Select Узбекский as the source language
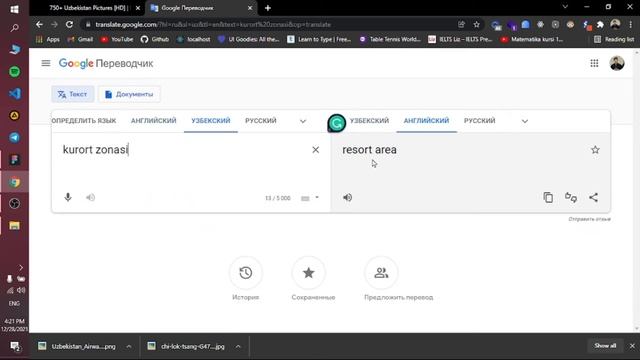This screenshot has width=640, height=360. pos(211,121)
